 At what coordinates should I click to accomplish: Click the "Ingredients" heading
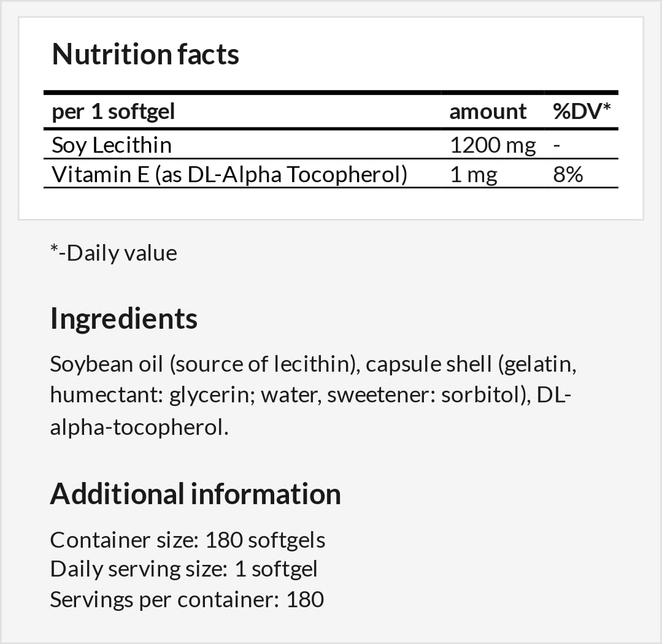click(124, 320)
